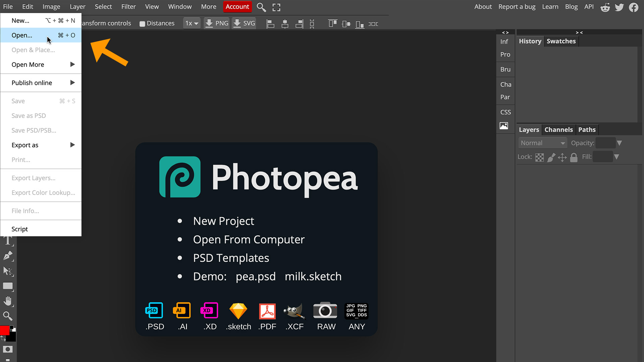Select the Path Select tool
This screenshot has width=644, height=362.
(8, 271)
